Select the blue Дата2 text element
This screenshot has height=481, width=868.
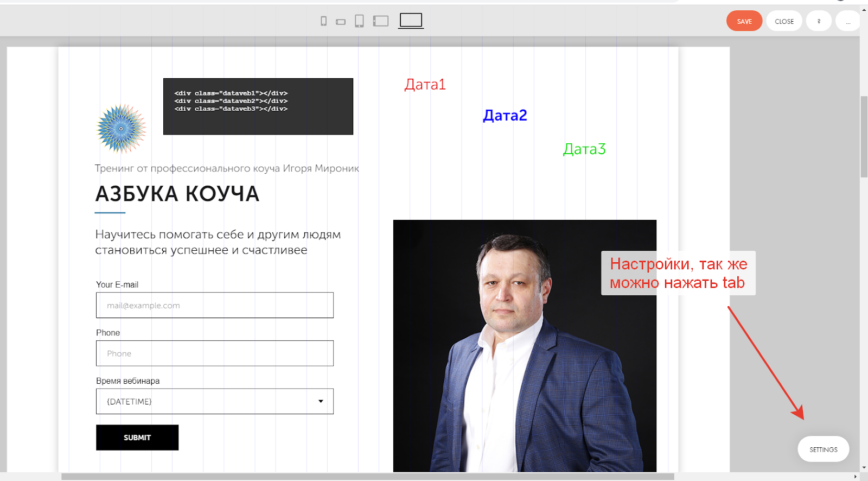pos(505,116)
